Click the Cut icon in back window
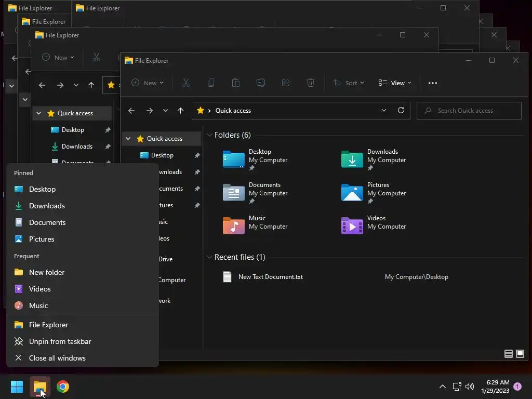Viewport: 532px width, 399px height. click(x=97, y=57)
